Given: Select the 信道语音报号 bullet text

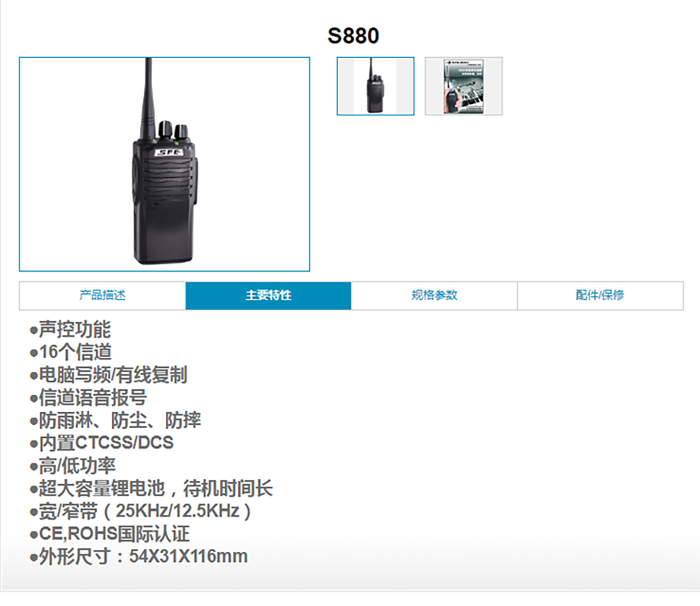Looking at the screenshot, I should (88, 397).
